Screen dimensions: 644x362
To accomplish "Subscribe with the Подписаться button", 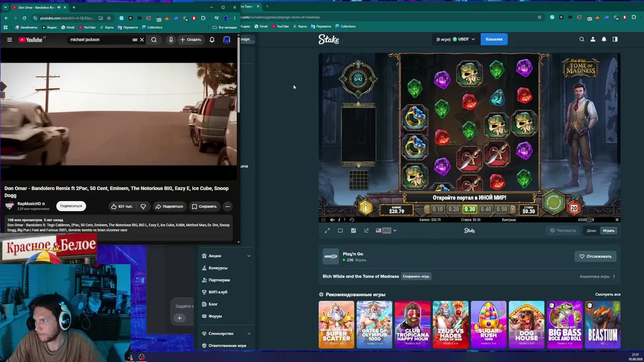I will (71, 206).
